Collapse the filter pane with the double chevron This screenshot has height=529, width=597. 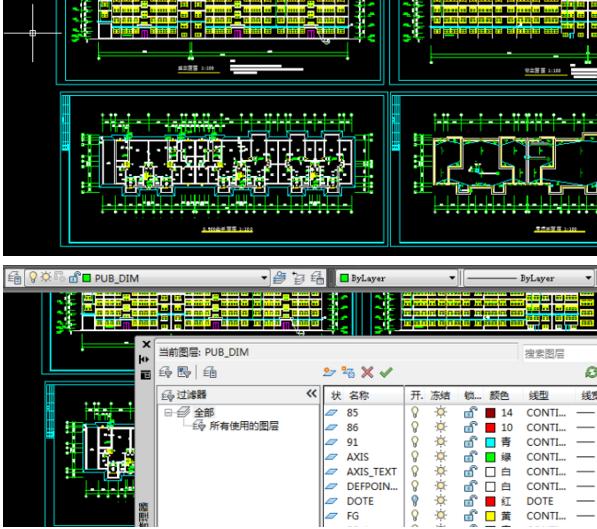[x=311, y=394]
